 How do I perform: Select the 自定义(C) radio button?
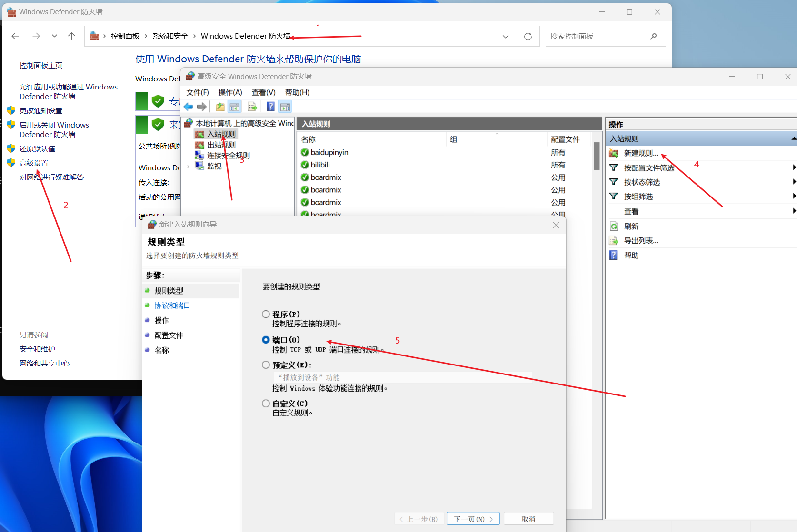click(x=266, y=404)
